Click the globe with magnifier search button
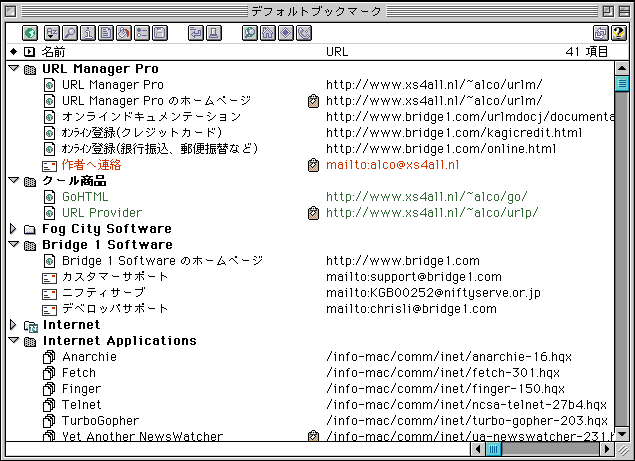635x461 pixels. 249,33
